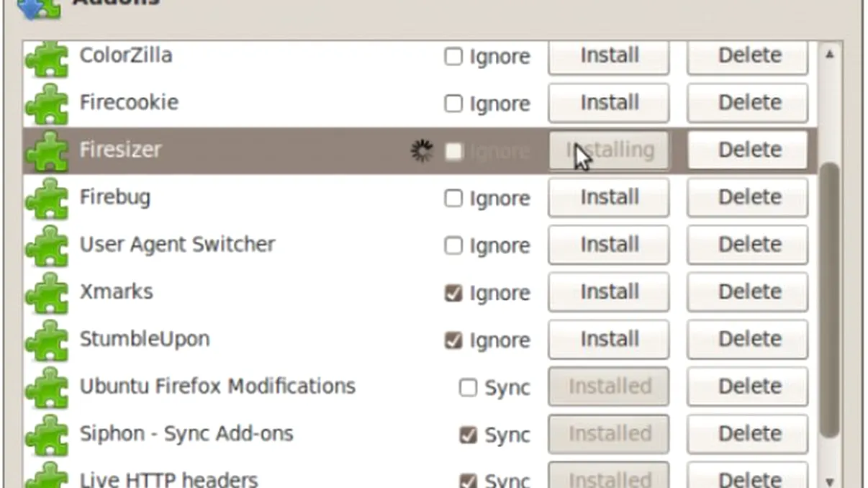Screen dimensions: 868x488
Task: Delete the Firecookie addon
Action: coord(747,103)
